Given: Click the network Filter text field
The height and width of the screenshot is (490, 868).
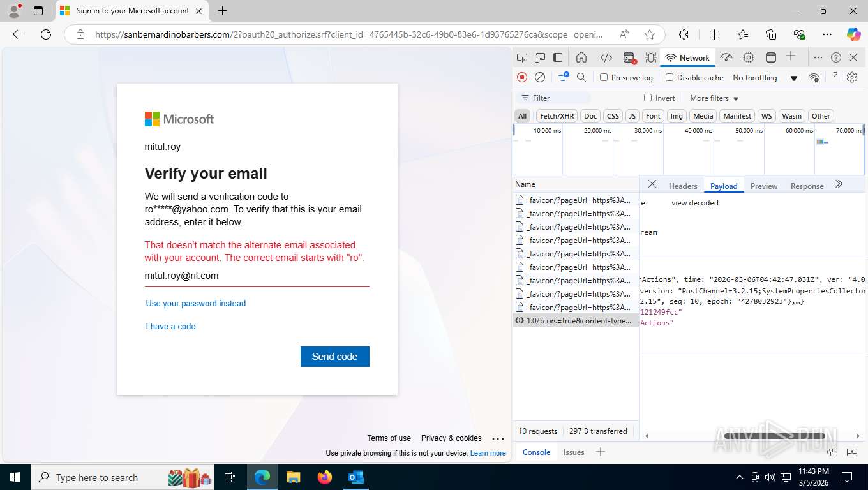Looking at the screenshot, I should 553,98.
